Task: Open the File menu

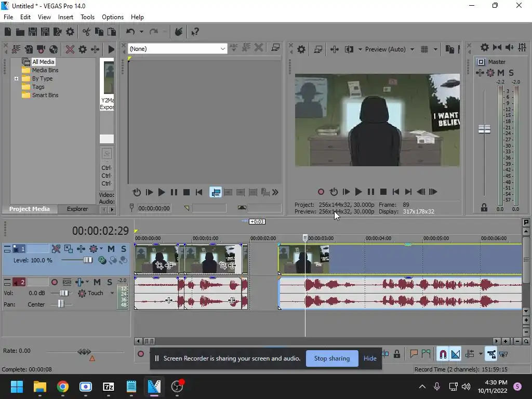Action: tap(8, 17)
